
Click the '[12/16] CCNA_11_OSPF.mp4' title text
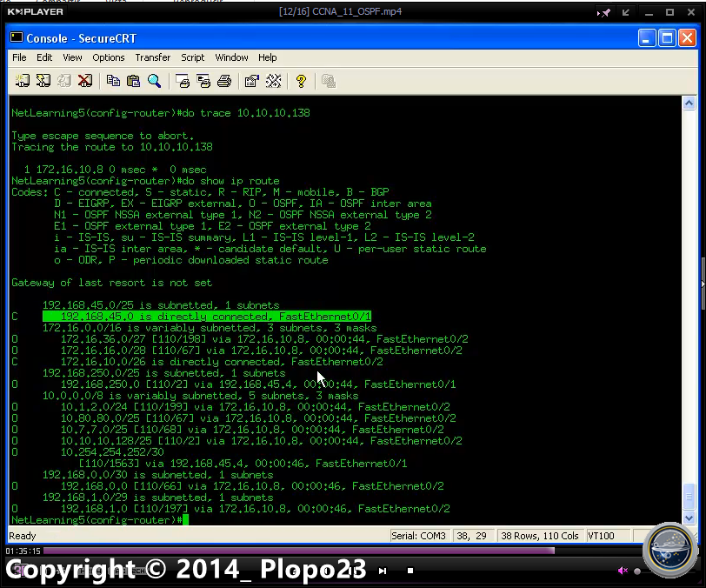pyautogui.click(x=341, y=11)
